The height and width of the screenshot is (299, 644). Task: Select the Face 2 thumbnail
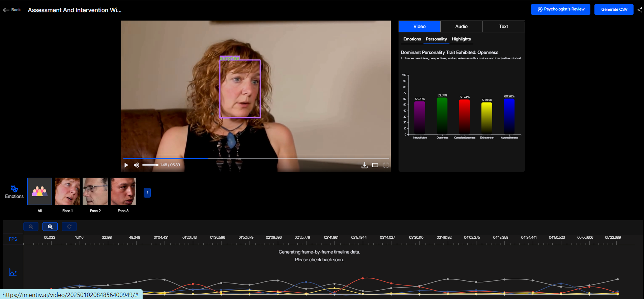(95, 191)
